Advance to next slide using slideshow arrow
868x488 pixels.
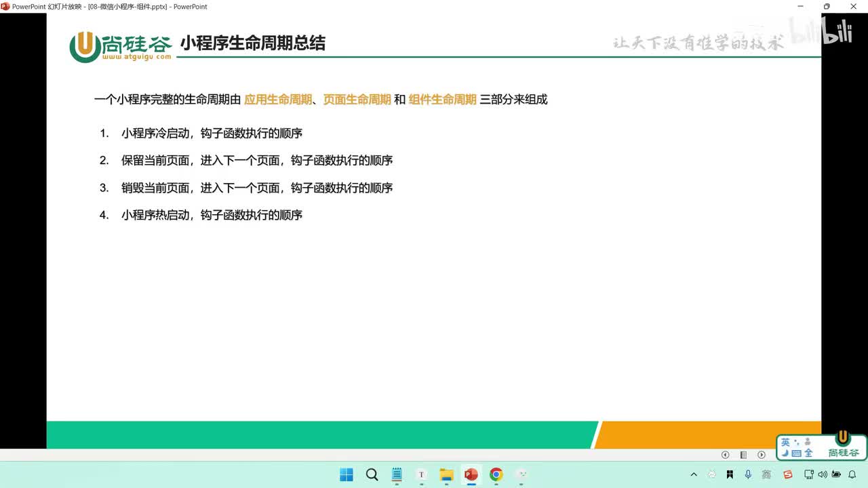762,455
